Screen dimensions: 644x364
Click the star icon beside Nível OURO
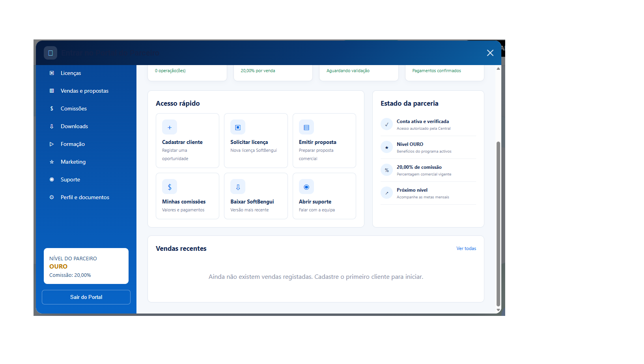387,147
